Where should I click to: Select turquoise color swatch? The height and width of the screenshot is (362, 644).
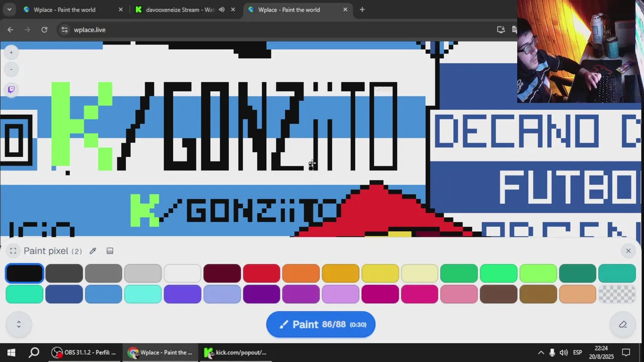pyautogui.click(x=25, y=294)
